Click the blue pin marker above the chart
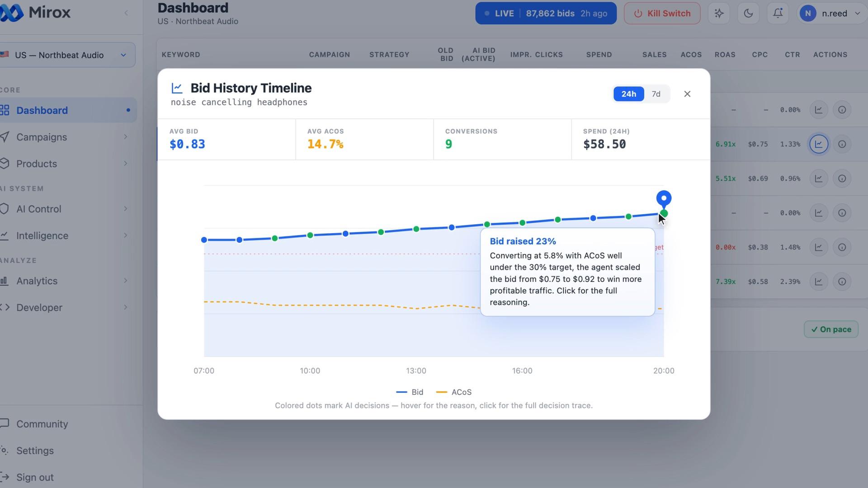 coord(664,198)
